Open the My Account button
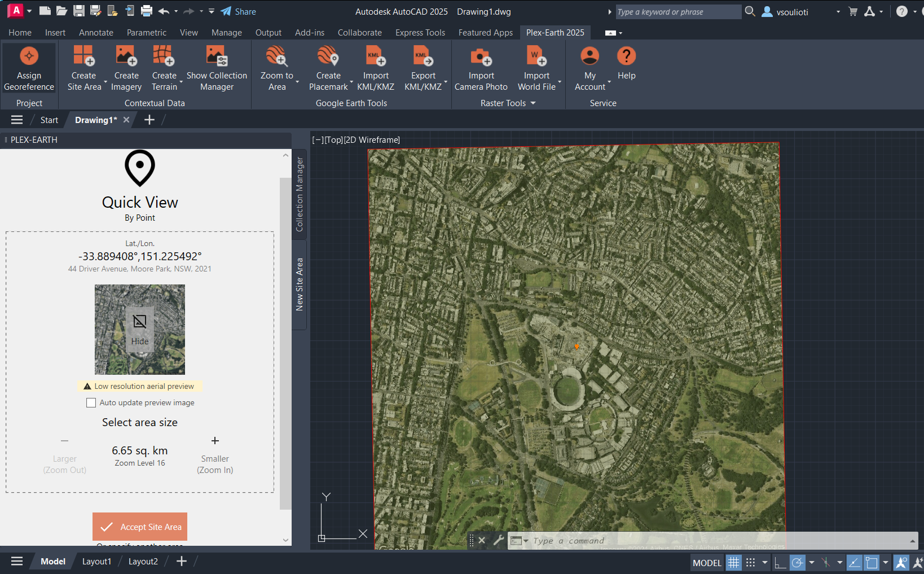Screen dimensions: 924x574 pos(589,68)
